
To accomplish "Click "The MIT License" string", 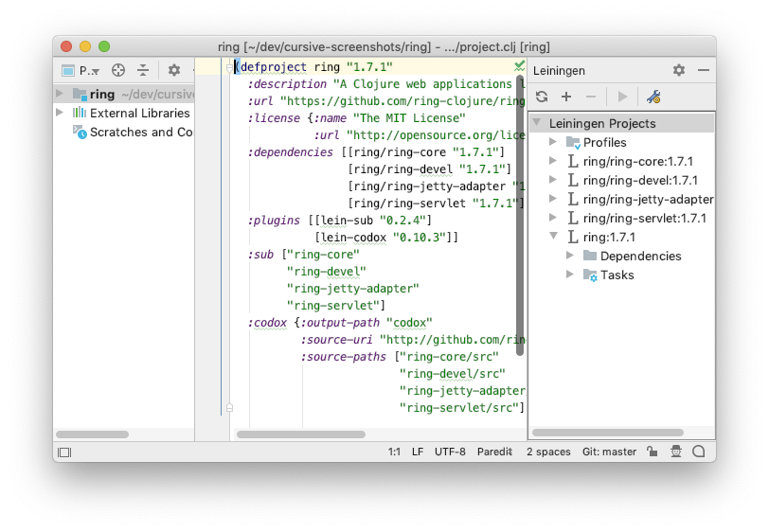I will point(409,118).
